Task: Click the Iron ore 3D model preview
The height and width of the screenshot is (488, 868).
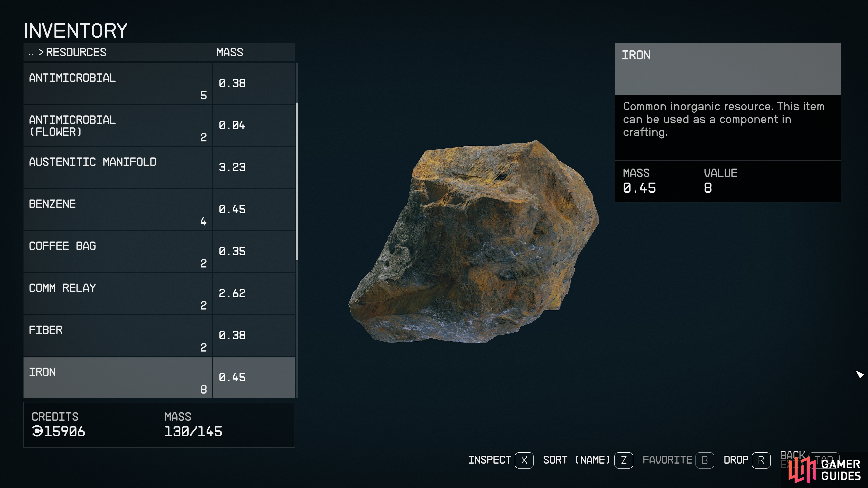Action: [473, 242]
